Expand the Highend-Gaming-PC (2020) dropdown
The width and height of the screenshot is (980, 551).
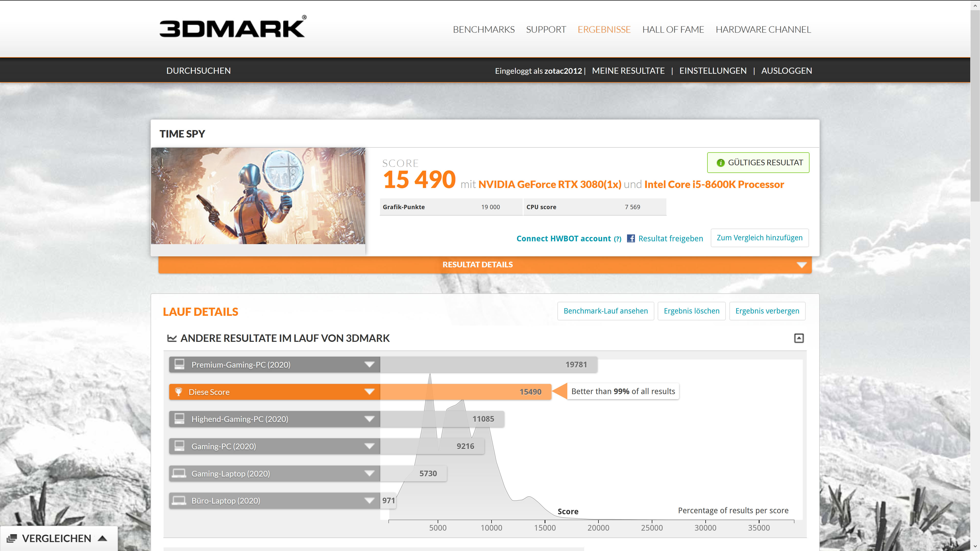pos(369,419)
